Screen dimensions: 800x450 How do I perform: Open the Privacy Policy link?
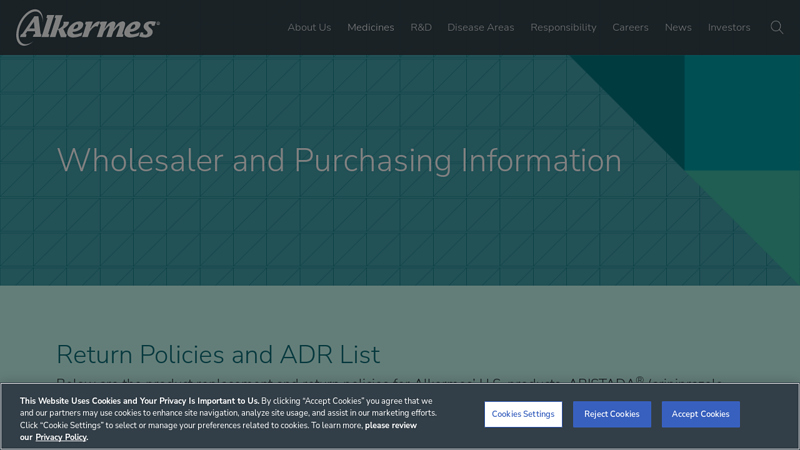pos(61,437)
